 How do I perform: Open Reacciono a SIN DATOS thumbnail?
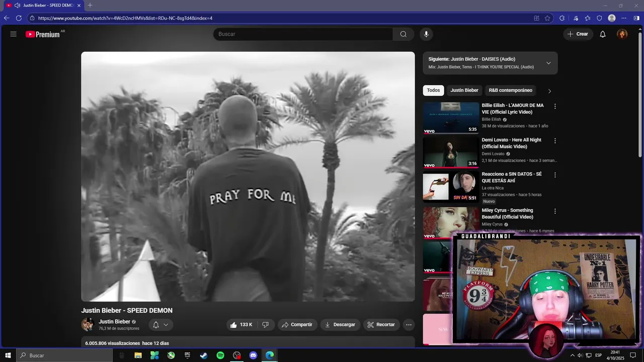[451, 187]
